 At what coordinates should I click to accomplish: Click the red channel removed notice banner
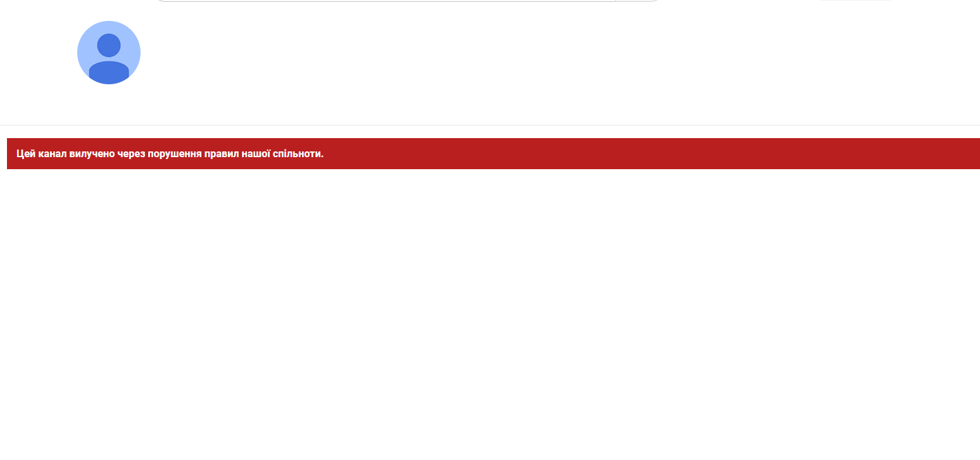click(493, 153)
